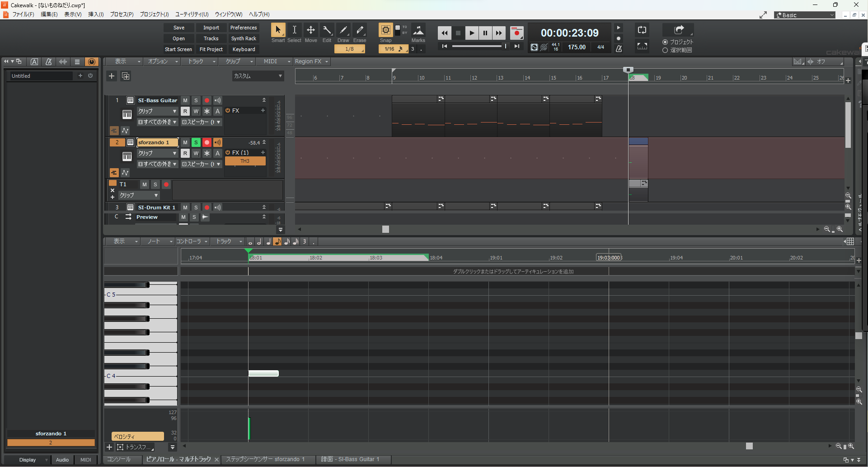Choose the Select tool
The image size is (868, 467).
(x=294, y=30)
